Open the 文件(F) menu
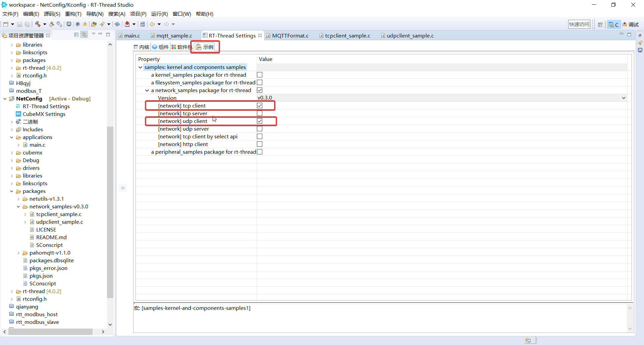This screenshot has height=345, width=644. click(x=10, y=14)
